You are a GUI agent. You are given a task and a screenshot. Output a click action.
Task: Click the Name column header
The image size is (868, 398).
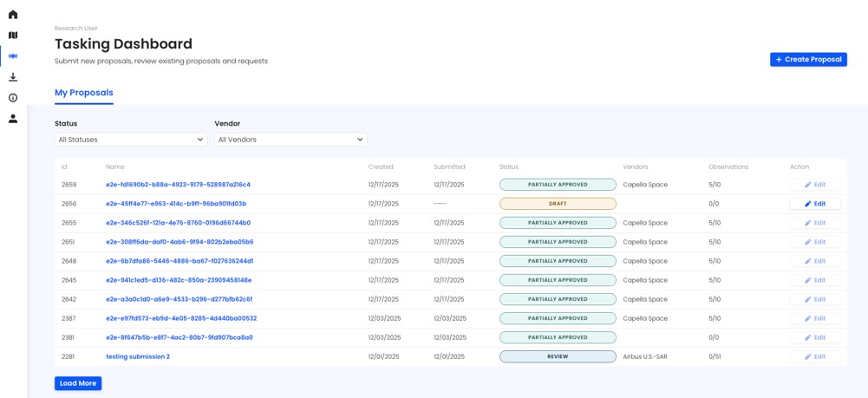(x=115, y=166)
